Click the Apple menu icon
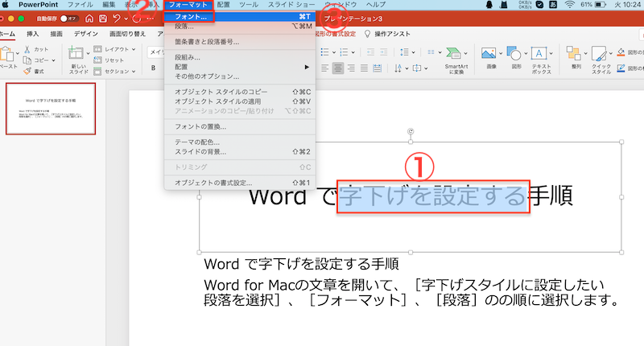Image resolution: width=644 pixels, height=346 pixels. (5, 5)
